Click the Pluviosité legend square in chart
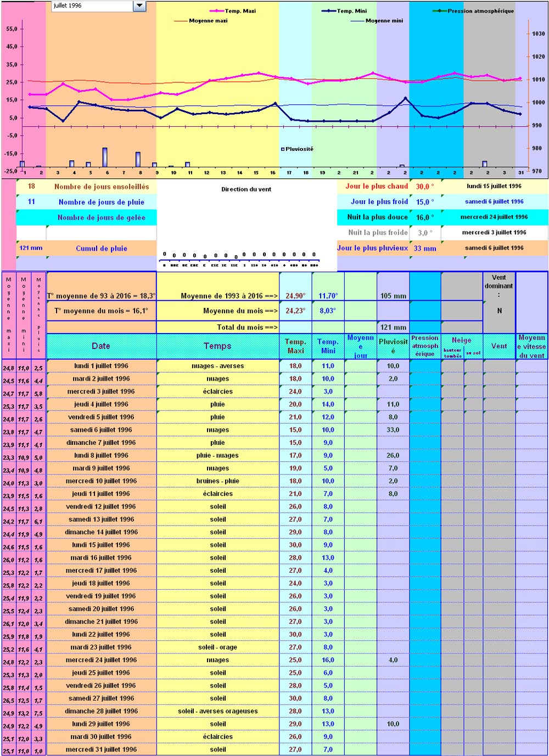This screenshot has height=756, width=549. pos(283,149)
